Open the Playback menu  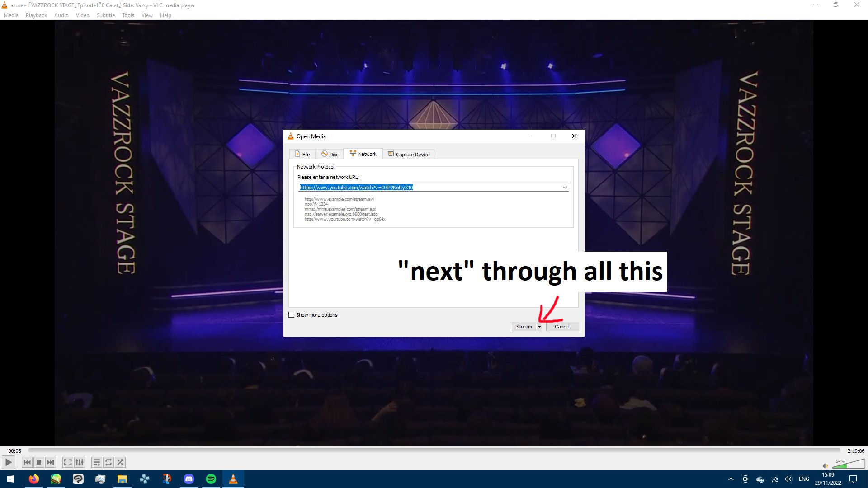pyautogui.click(x=36, y=15)
